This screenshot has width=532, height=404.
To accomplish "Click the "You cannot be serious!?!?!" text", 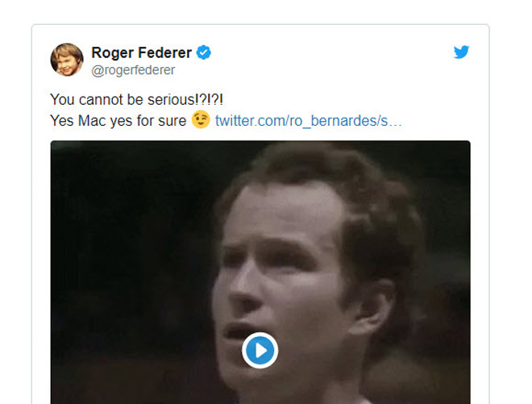I will 137,98.
